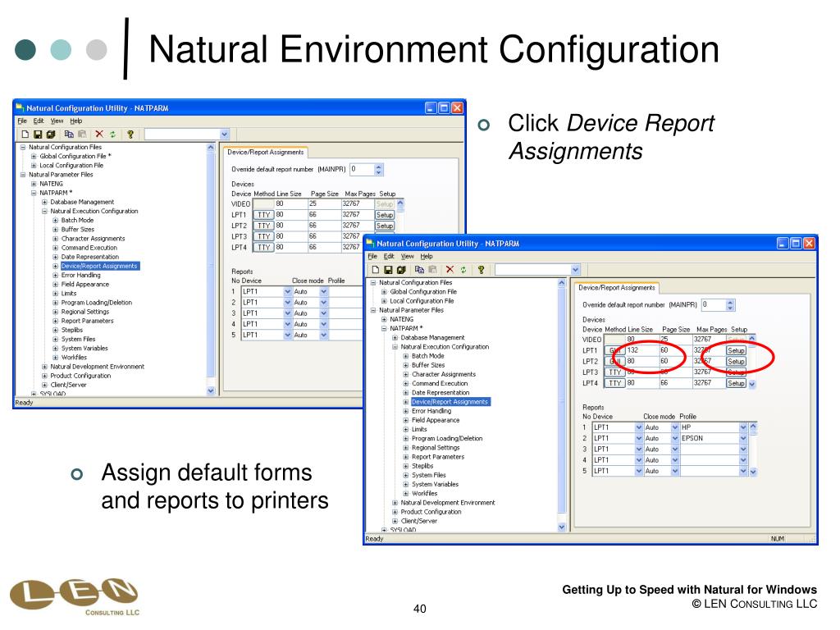Select Client/Server tree item in front window
Viewport: 840px width, 630px height.
tap(419, 521)
